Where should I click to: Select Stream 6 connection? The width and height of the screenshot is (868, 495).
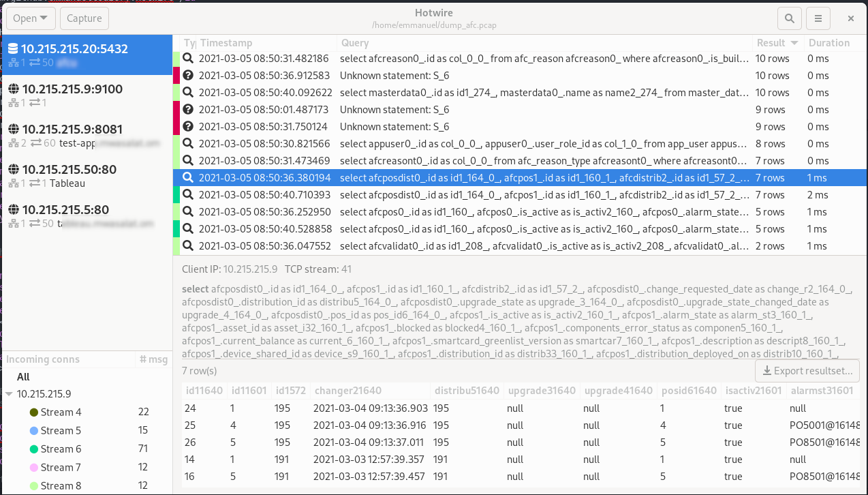click(87, 449)
